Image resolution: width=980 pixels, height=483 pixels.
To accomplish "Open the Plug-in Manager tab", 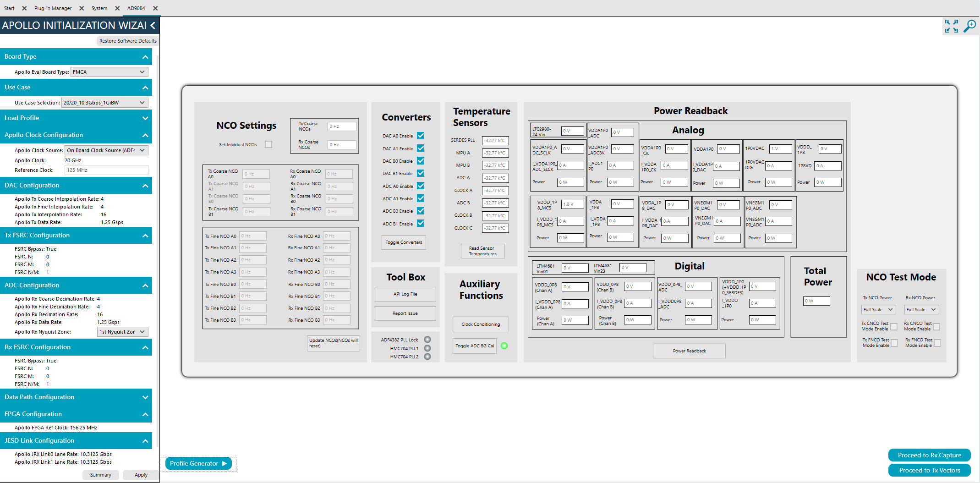I will pyautogui.click(x=53, y=8).
